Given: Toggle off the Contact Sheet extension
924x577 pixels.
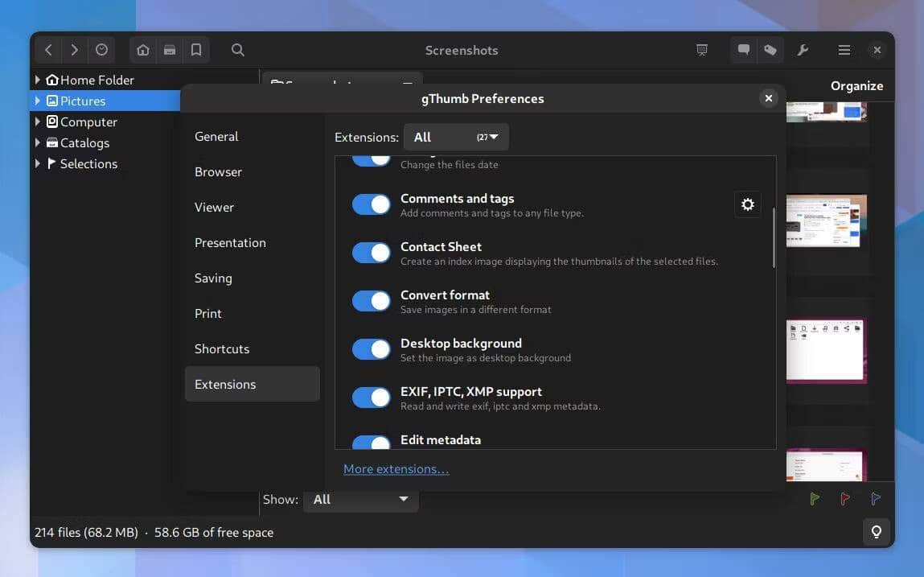Looking at the screenshot, I should [371, 252].
